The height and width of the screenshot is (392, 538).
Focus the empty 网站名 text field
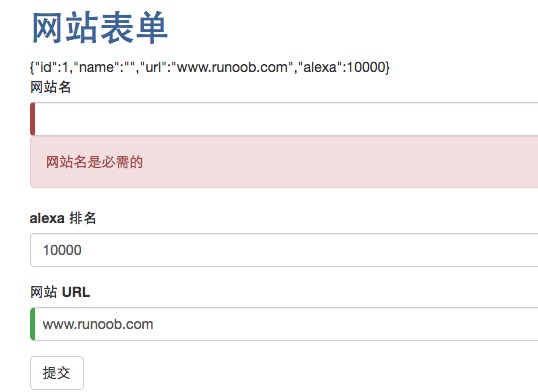[284, 119]
